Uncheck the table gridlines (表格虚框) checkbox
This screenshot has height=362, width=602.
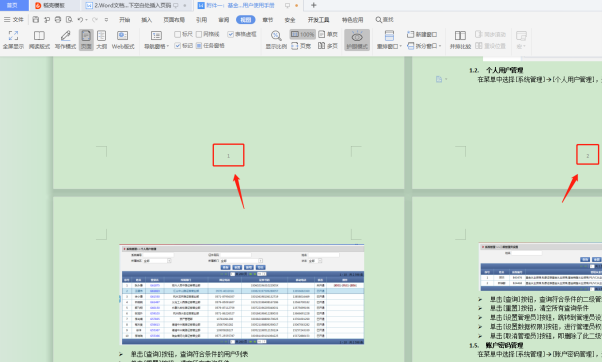(x=230, y=35)
